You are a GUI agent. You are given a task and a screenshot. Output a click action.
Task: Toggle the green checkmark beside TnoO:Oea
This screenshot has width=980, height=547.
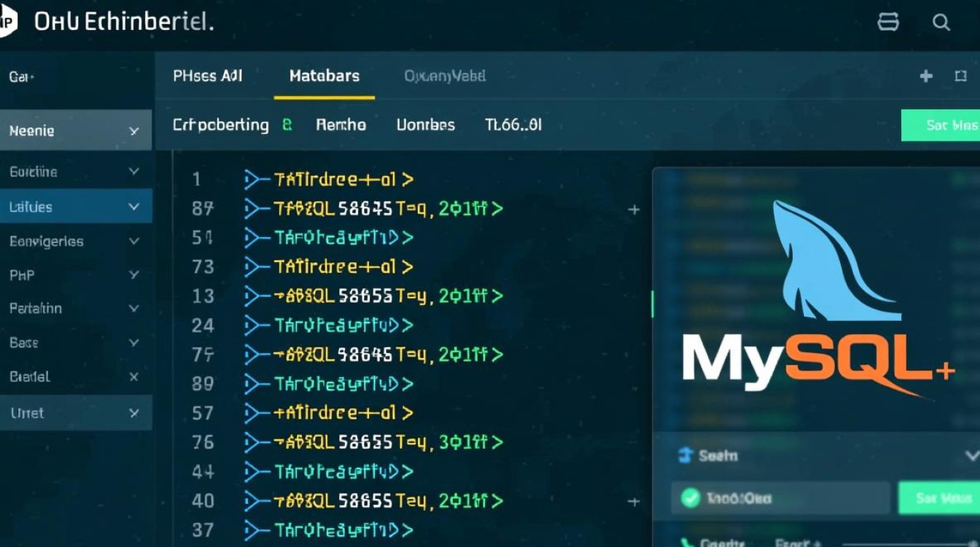click(691, 499)
